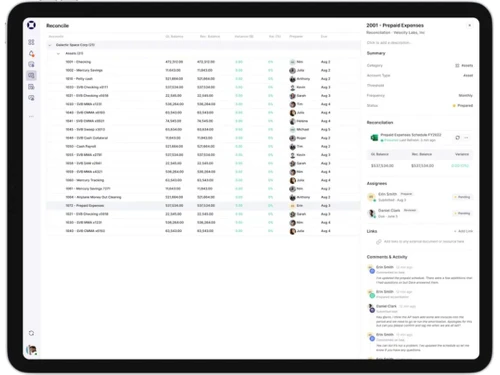Select the highlighted Prepaid Expenses row
Viewport: 500px width, 375px height.
(x=203, y=206)
